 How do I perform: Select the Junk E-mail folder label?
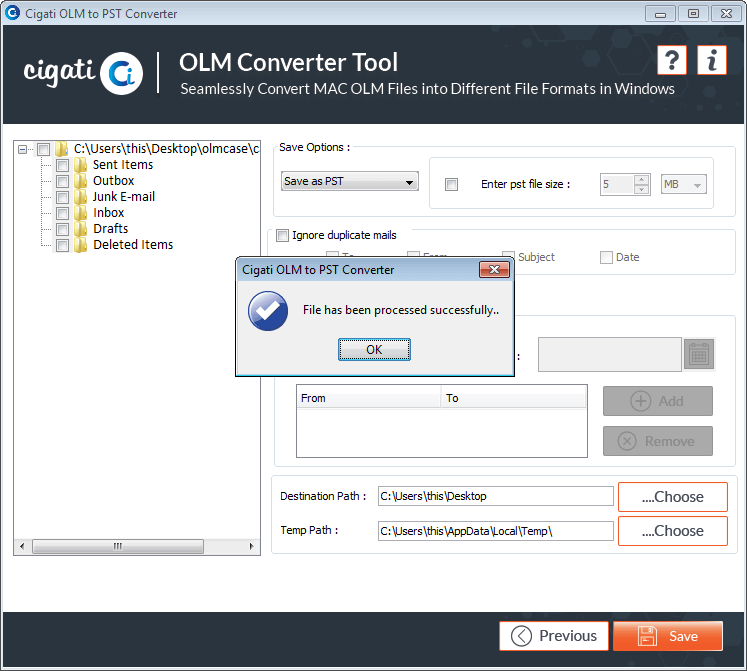pos(124,197)
